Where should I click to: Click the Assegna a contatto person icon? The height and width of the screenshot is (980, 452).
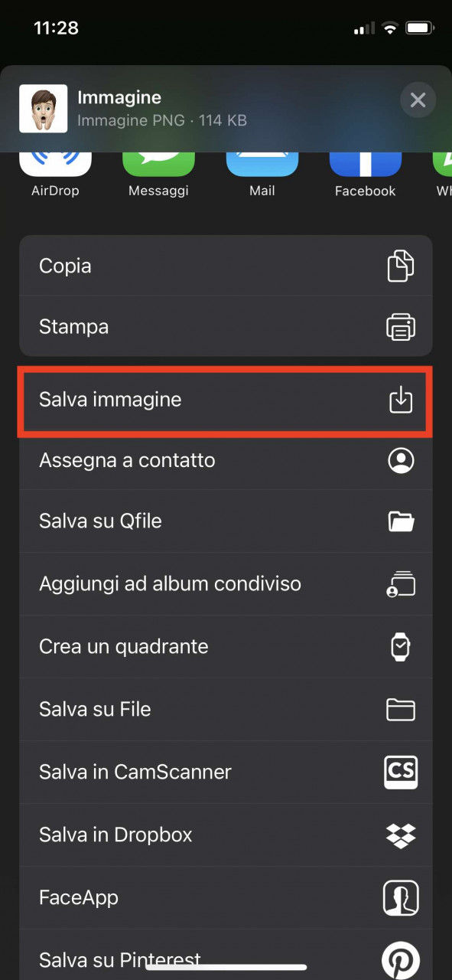pos(401,460)
